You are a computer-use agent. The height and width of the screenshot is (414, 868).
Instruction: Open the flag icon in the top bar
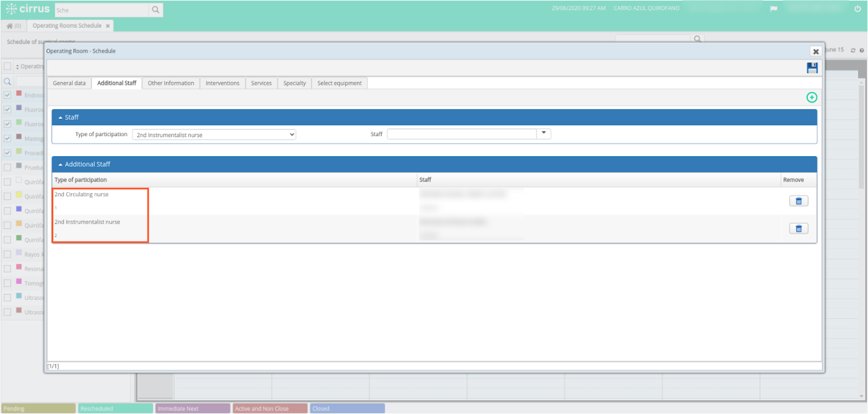[773, 8]
